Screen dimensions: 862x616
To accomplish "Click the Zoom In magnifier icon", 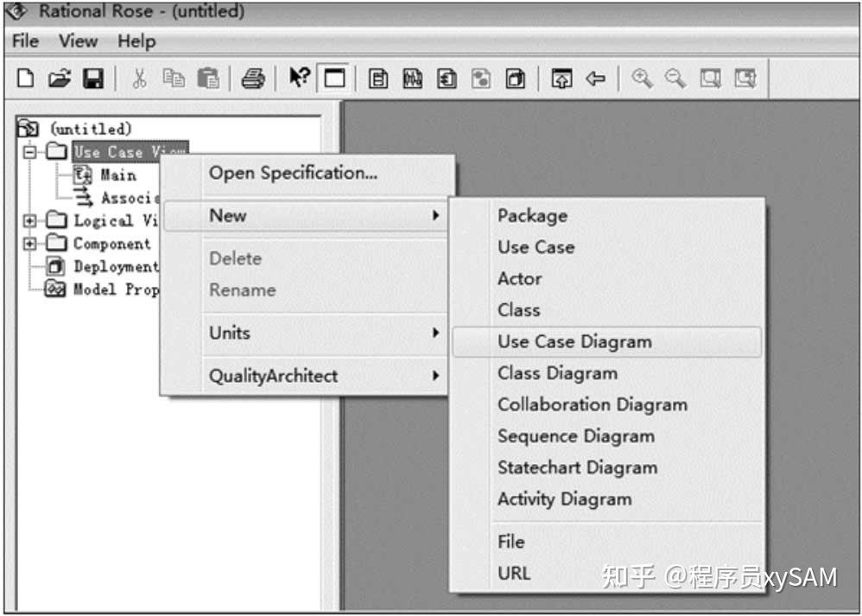I will 641,79.
